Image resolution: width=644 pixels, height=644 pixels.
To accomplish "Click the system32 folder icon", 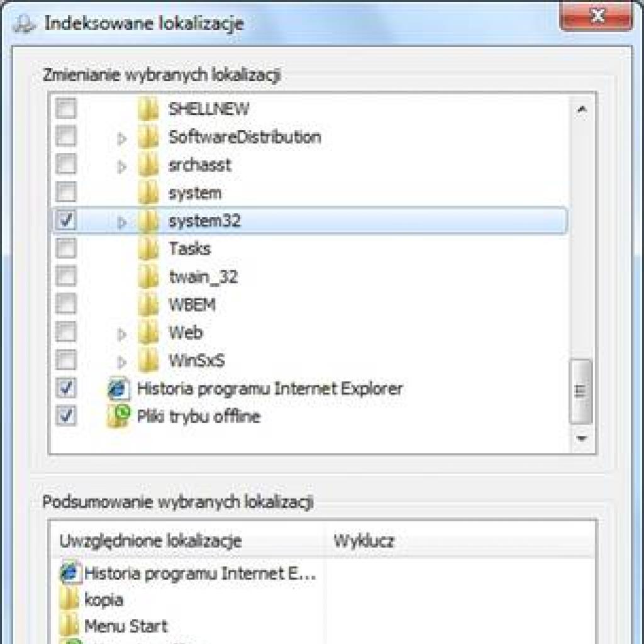I will pyautogui.click(x=148, y=221).
